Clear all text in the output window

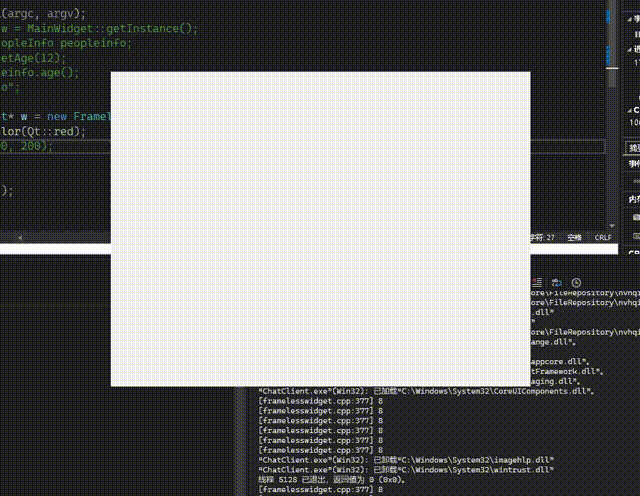tap(537, 282)
